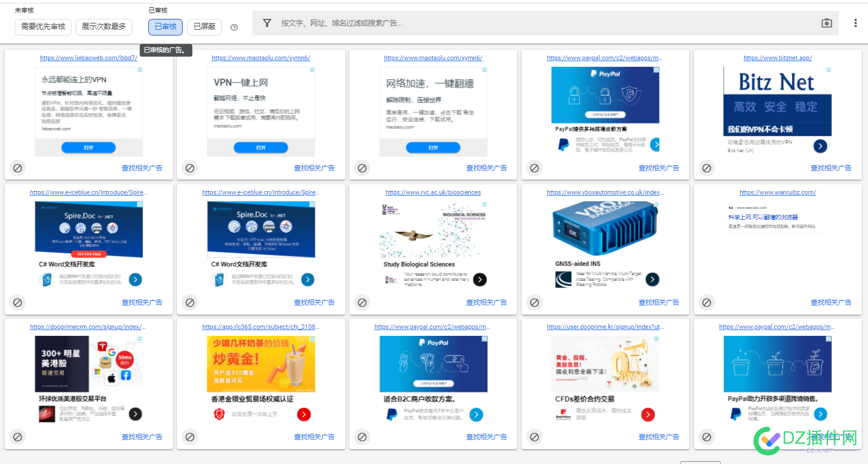Block the '环球优质美港股交易平台' ad
The width and height of the screenshot is (868, 464).
click(18, 437)
